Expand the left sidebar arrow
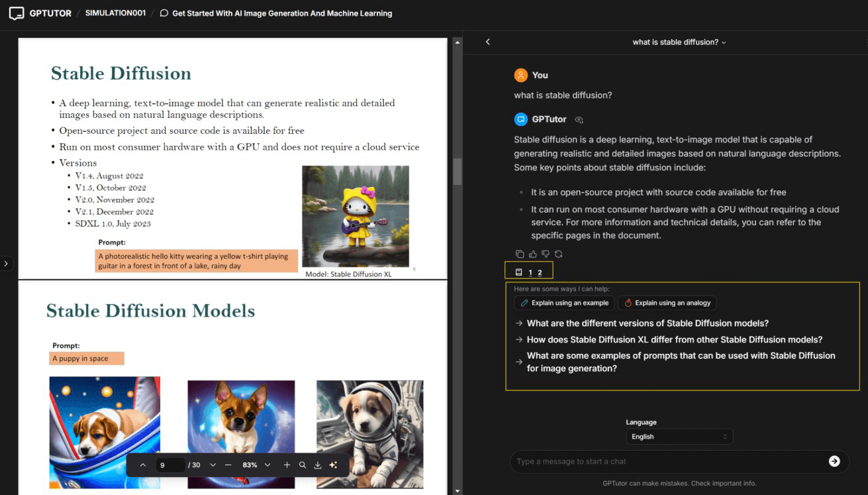 point(6,264)
